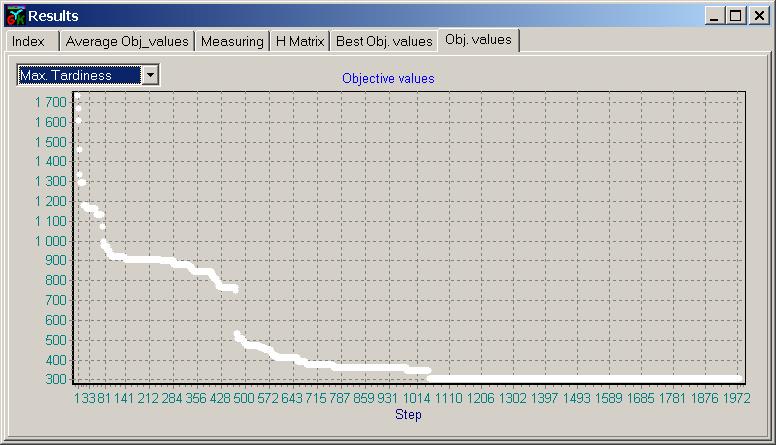Image resolution: width=776 pixels, height=445 pixels.
Task: Click the 284 step axis label
Action: [172, 398]
